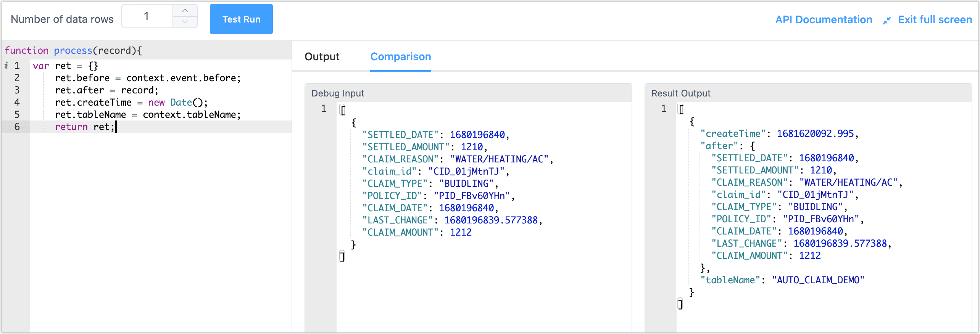Focus the Number of data rows field

pos(147,16)
